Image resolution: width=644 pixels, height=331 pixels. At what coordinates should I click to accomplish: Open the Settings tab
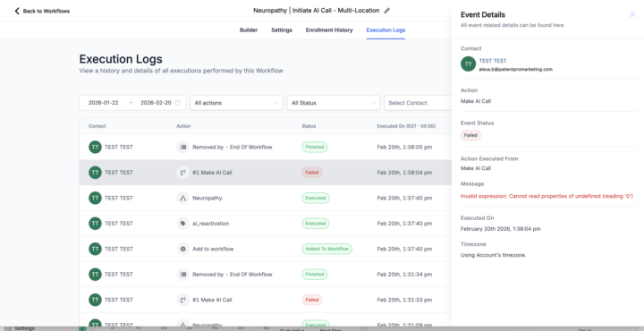coord(282,30)
